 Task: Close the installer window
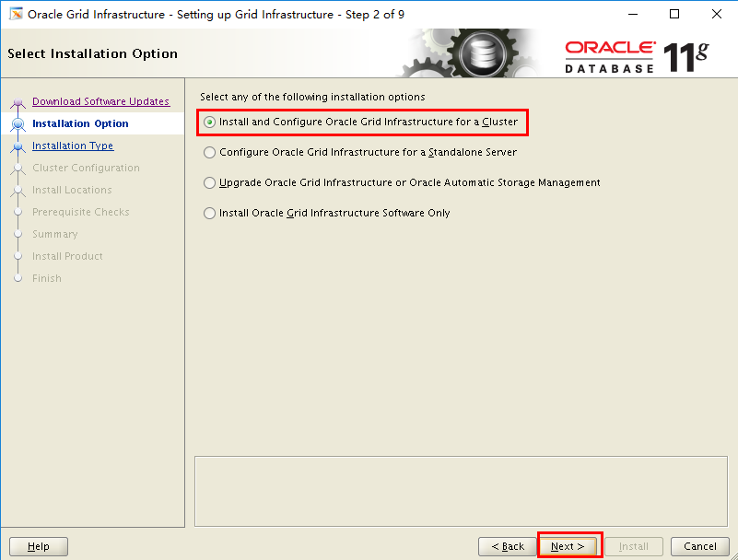point(717,14)
